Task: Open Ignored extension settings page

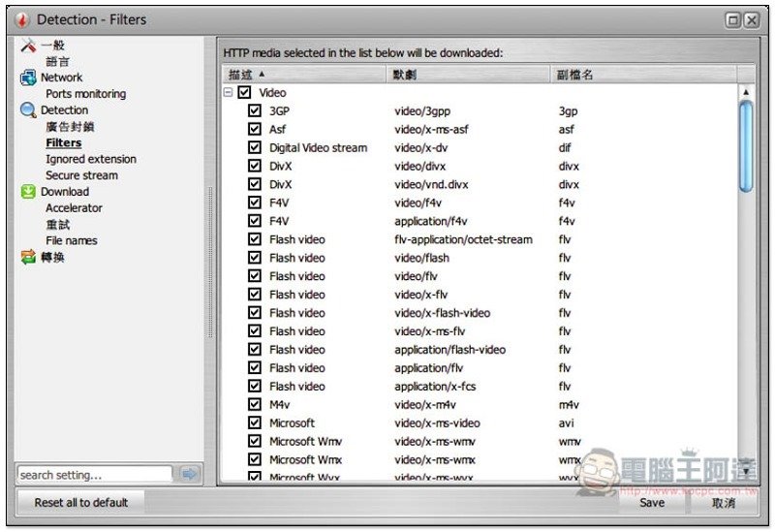Action: tap(90, 159)
